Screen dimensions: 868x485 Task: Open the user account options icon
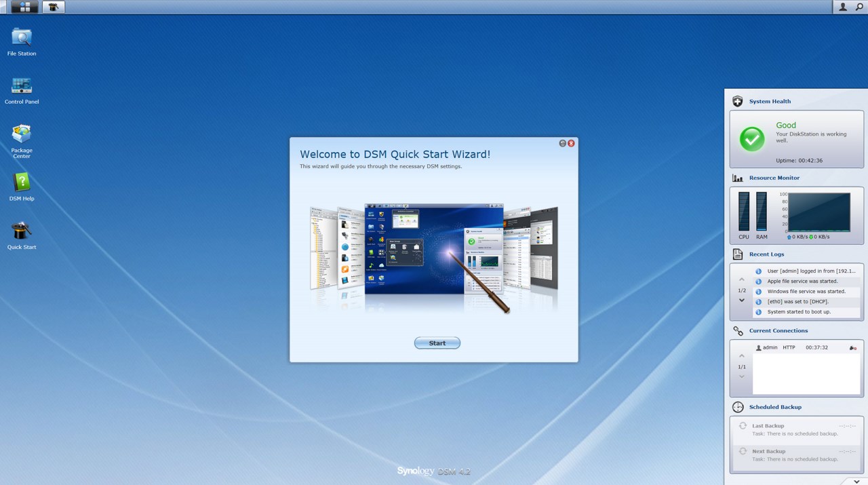843,7
